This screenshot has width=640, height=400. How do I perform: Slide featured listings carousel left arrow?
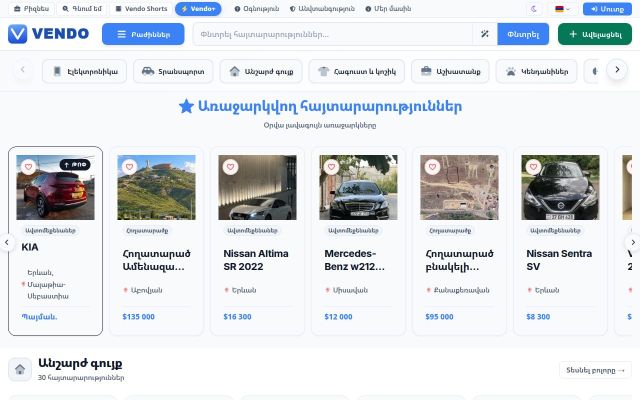7,242
